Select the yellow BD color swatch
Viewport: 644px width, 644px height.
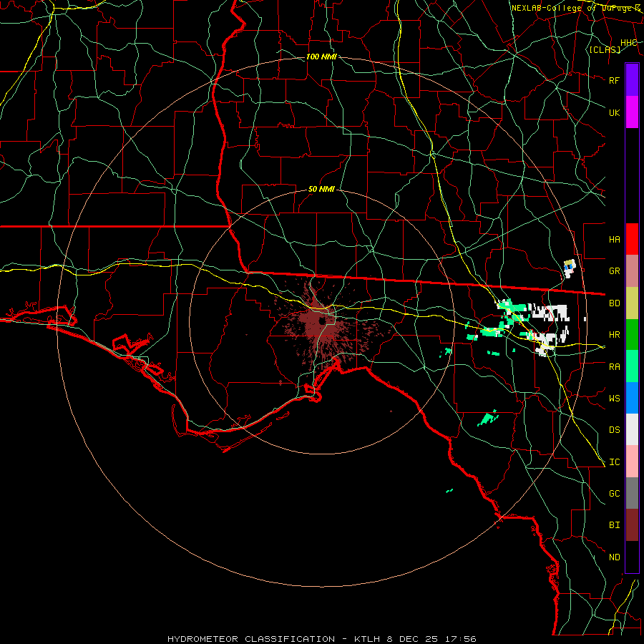632,303
